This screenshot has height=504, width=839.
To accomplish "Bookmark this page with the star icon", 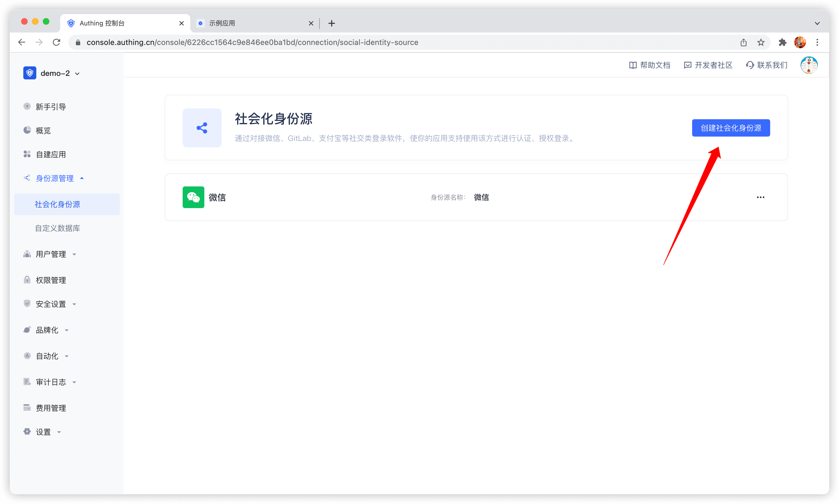I will click(761, 42).
